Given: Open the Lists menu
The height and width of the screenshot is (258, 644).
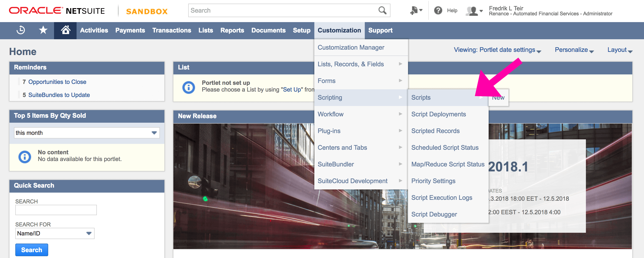Looking at the screenshot, I should (x=206, y=30).
